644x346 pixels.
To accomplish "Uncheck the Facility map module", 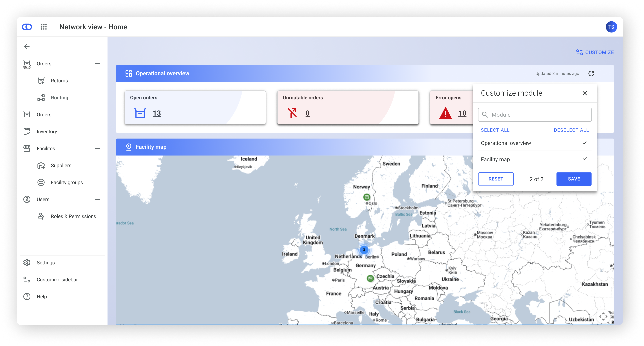I will pos(585,159).
